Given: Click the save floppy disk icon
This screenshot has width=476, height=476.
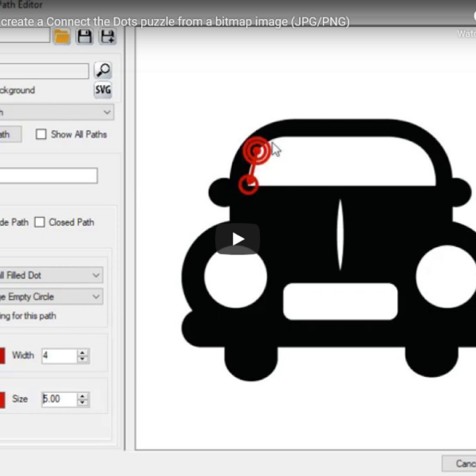Looking at the screenshot, I should [x=85, y=36].
